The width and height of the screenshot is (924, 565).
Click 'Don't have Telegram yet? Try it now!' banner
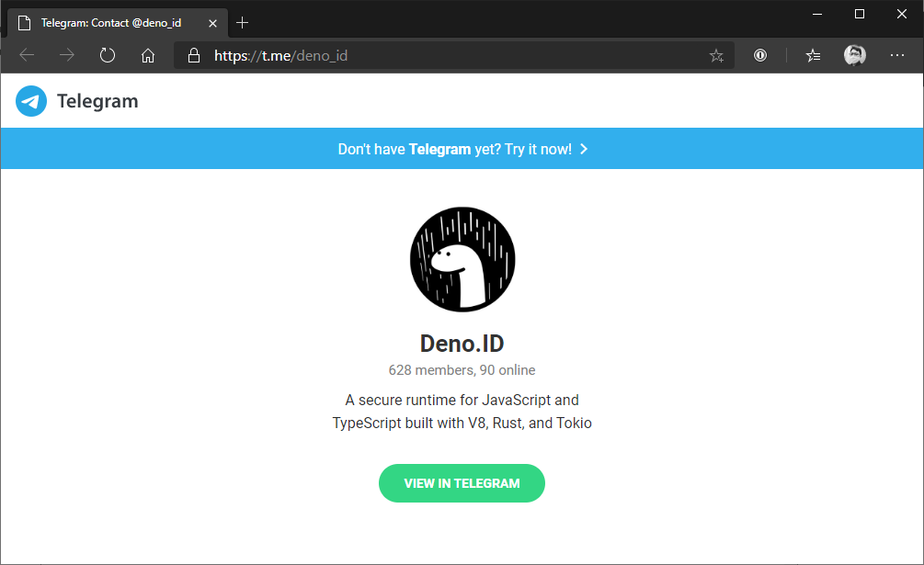(x=462, y=149)
